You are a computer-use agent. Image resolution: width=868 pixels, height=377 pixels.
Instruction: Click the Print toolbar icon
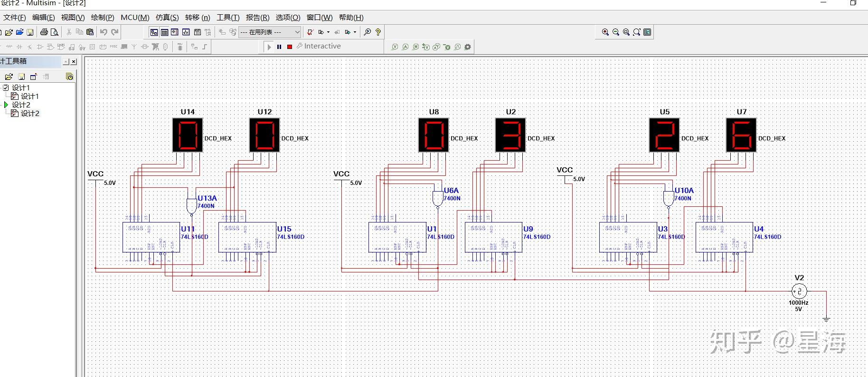pyautogui.click(x=44, y=32)
